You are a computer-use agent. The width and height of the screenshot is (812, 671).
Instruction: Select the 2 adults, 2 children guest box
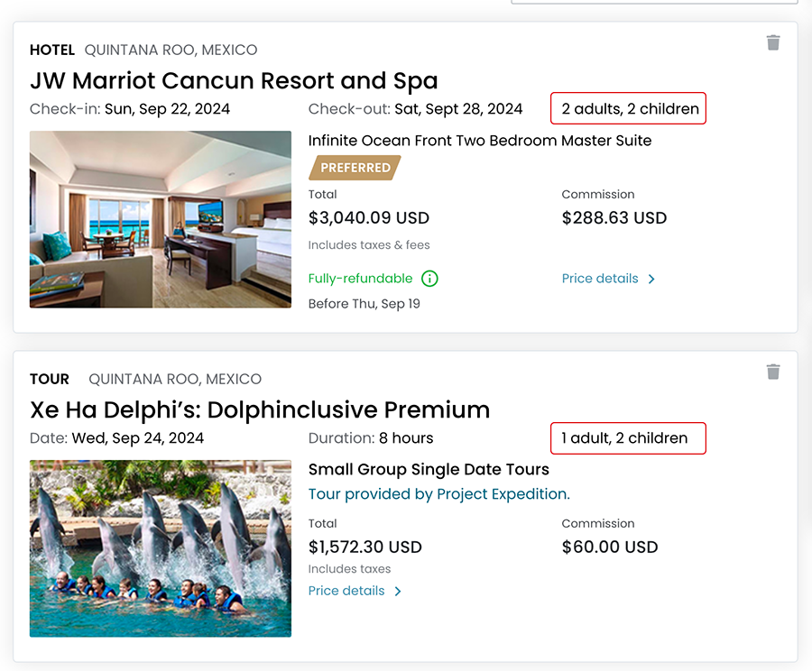click(630, 109)
